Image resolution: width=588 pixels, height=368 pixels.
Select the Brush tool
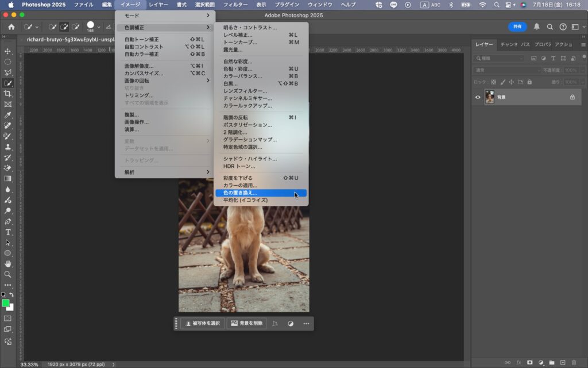coord(7,136)
